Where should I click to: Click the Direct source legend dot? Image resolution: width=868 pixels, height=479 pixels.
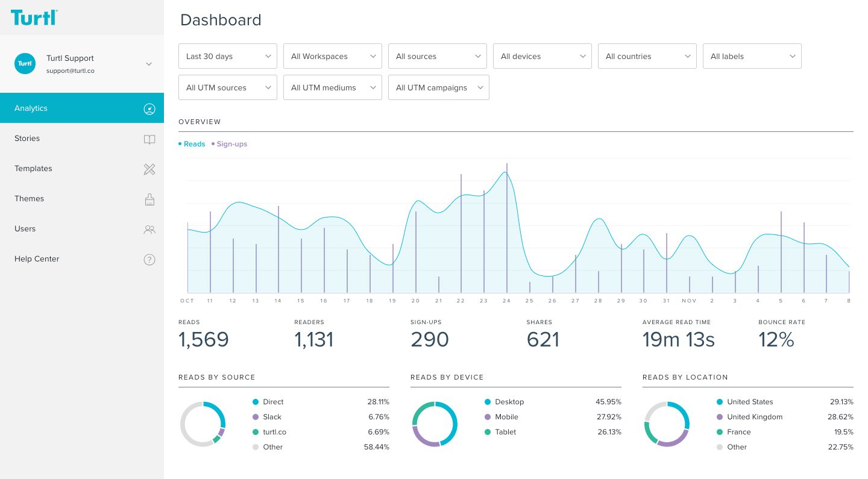256,402
